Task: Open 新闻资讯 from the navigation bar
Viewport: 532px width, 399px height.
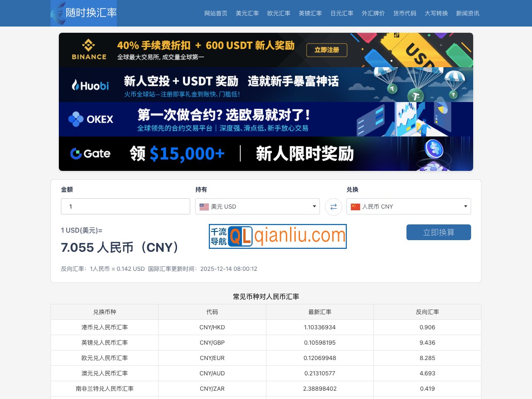Action: [x=467, y=13]
